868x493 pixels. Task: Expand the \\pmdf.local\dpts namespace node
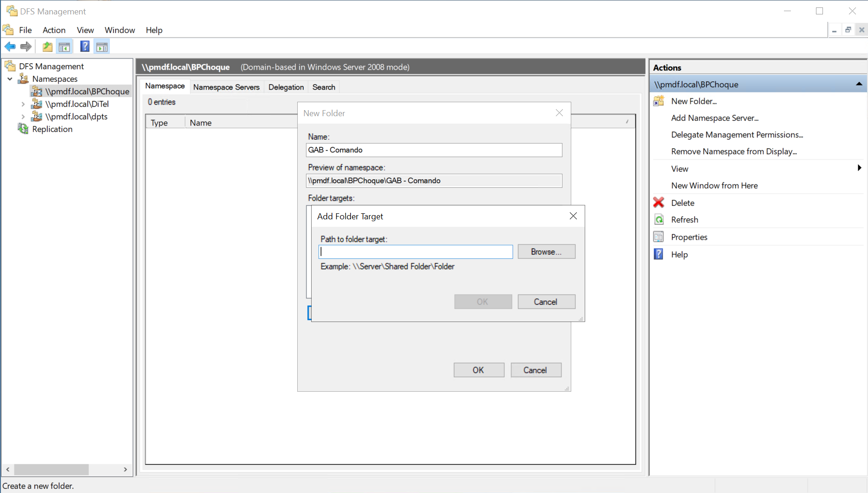[x=23, y=117]
